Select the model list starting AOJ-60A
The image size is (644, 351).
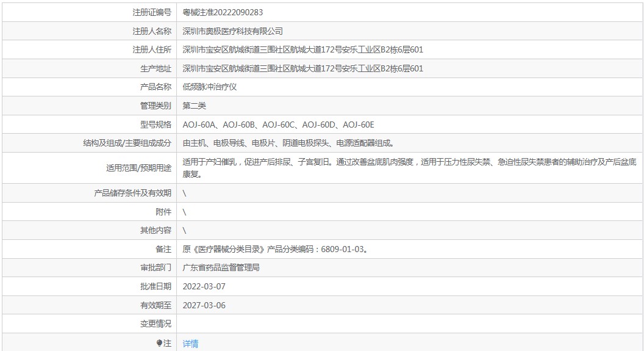click(x=279, y=125)
